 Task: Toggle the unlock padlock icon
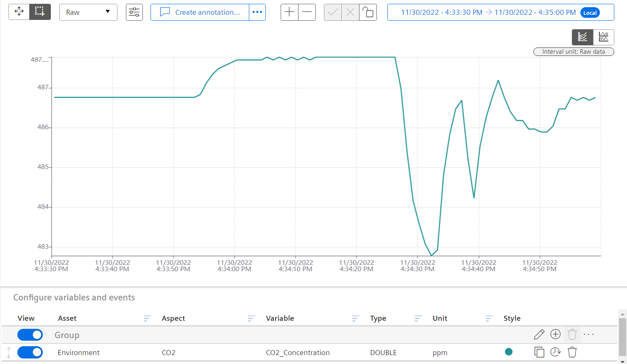368,12
